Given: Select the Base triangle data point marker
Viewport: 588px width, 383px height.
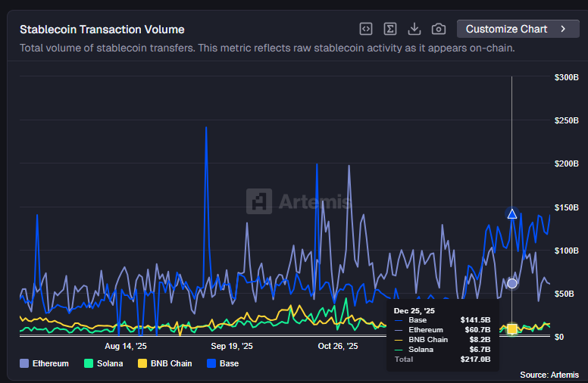Looking at the screenshot, I should (x=512, y=214).
